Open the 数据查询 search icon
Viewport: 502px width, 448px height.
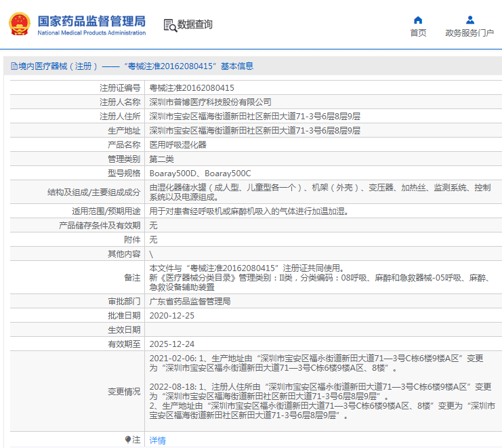tap(170, 25)
